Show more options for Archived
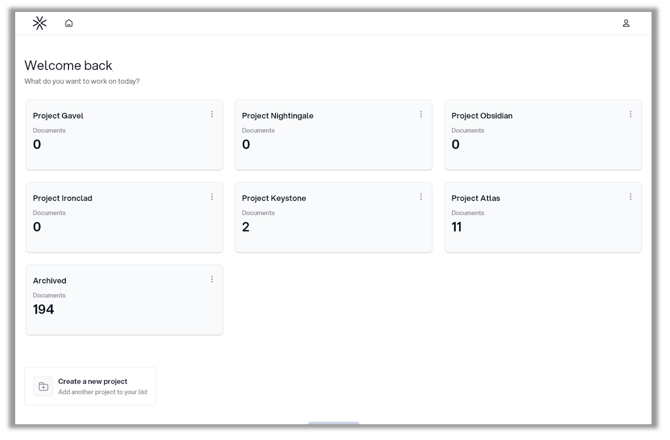Image resolution: width=670 pixels, height=440 pixels. click(x=212, y=280)
